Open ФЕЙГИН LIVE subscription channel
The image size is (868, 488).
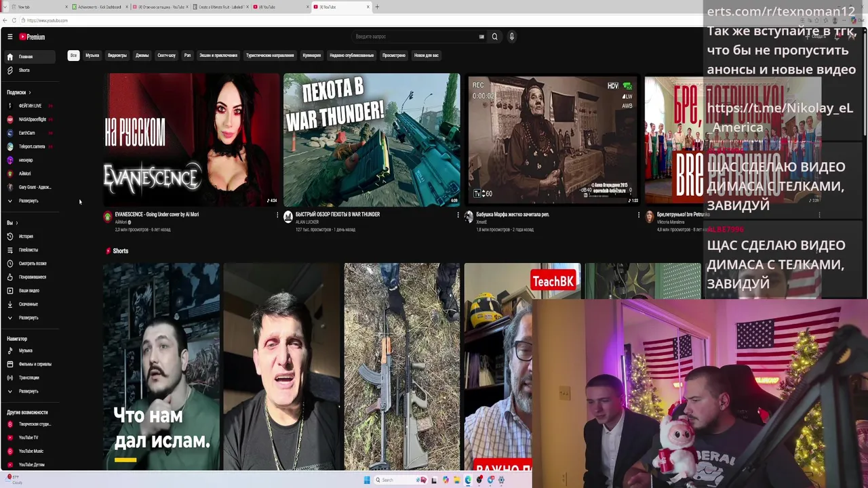(x=29, y=106)
